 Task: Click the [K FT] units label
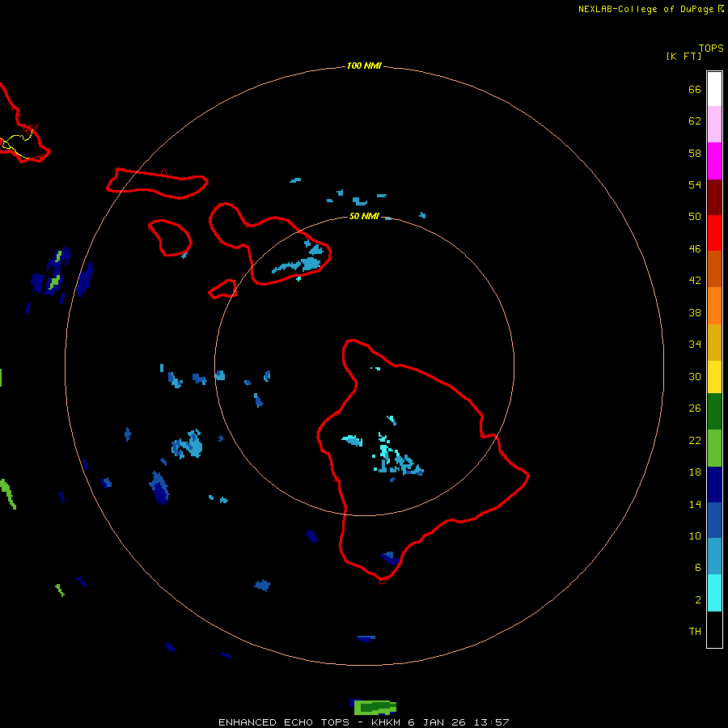684,57
